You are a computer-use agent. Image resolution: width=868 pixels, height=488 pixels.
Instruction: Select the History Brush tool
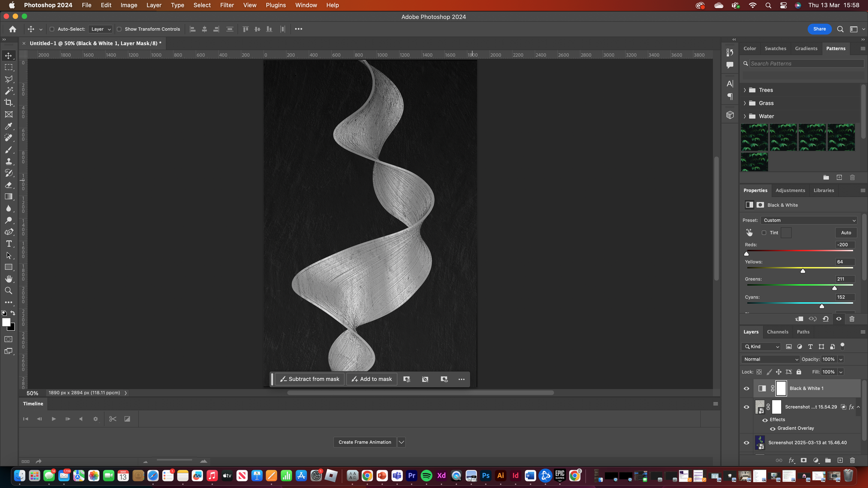click(x=9, y=173)
